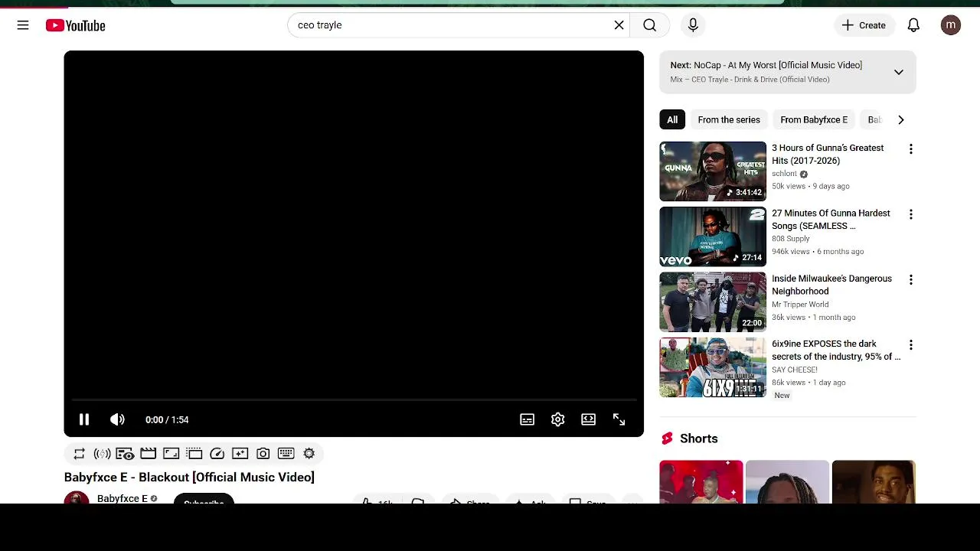Open options for 3 Hours of Gunna video
The height and width of the screenshot is (551, 980).
point(910,149)
